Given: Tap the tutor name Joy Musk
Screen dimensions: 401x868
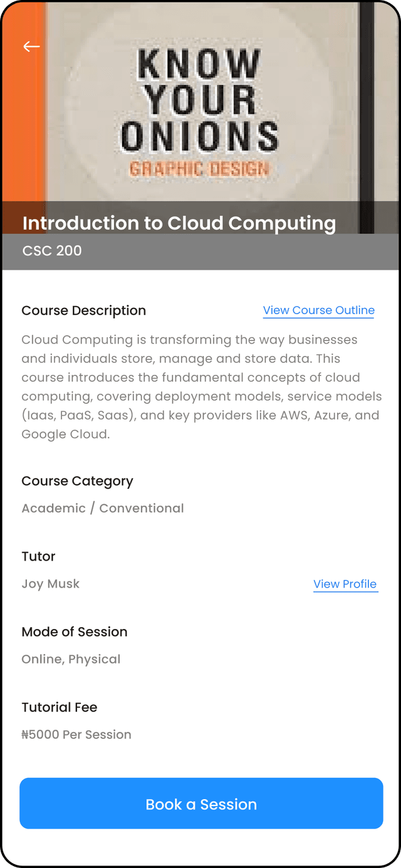Looking at the screenshot, I should point(51,584).
